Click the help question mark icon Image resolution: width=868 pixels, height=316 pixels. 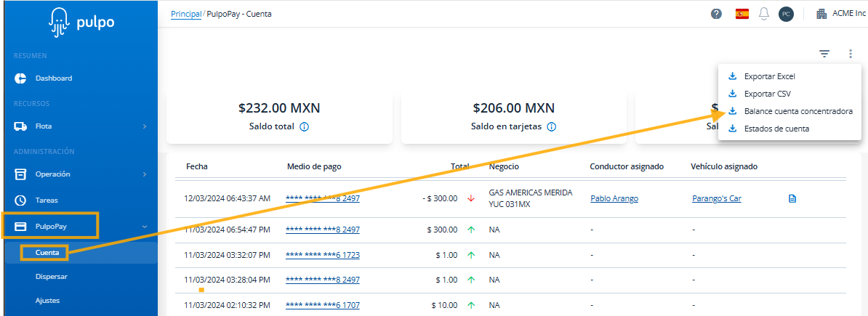click(716, 14)
